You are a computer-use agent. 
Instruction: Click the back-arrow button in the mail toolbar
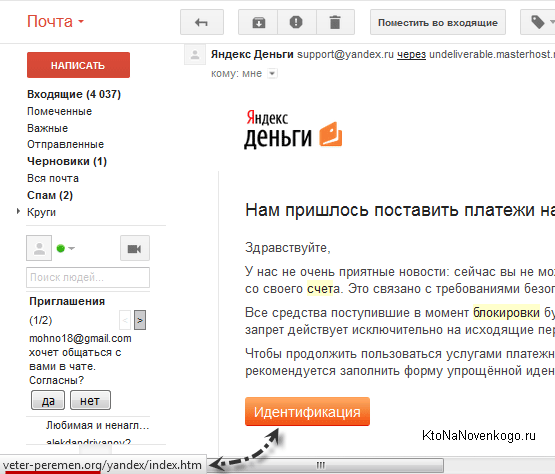[x=202, y=22]
